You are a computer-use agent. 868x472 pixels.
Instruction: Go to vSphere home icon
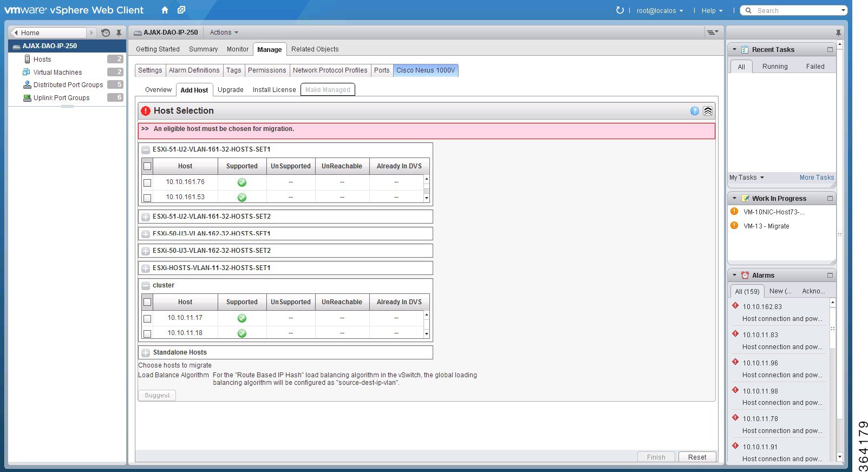(165, 10)
